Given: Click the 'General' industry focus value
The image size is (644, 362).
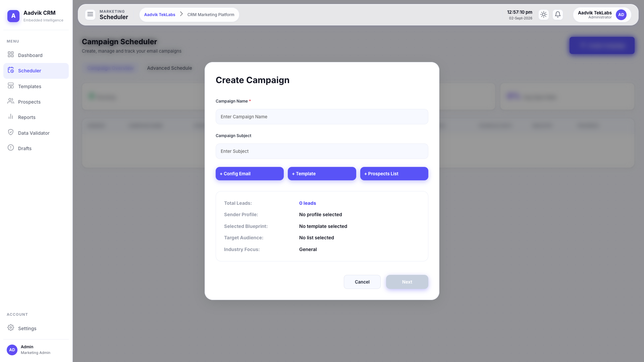Looking at the screenshot, I should (x=308, y=249).
